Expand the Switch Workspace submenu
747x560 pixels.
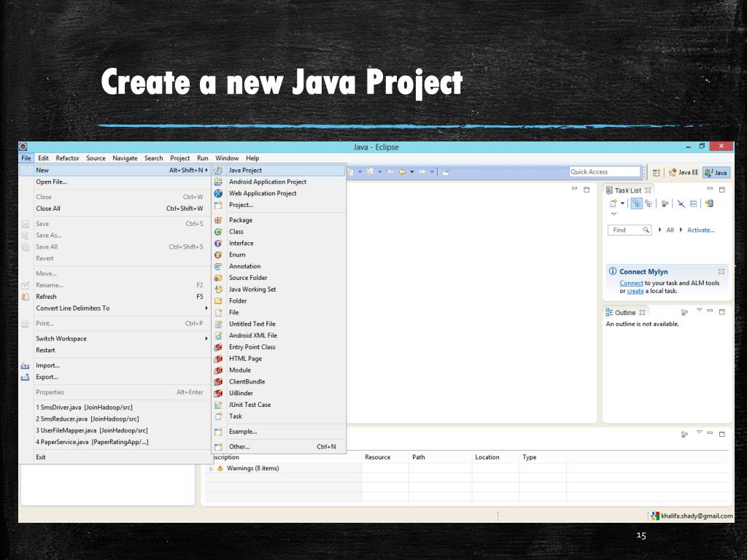click(x=206, y=339)
